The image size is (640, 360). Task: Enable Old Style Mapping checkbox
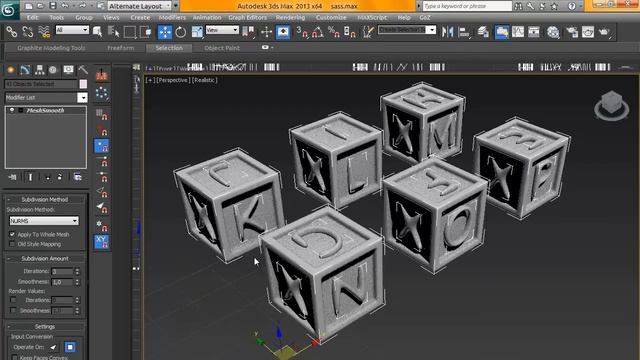point(12,244)
